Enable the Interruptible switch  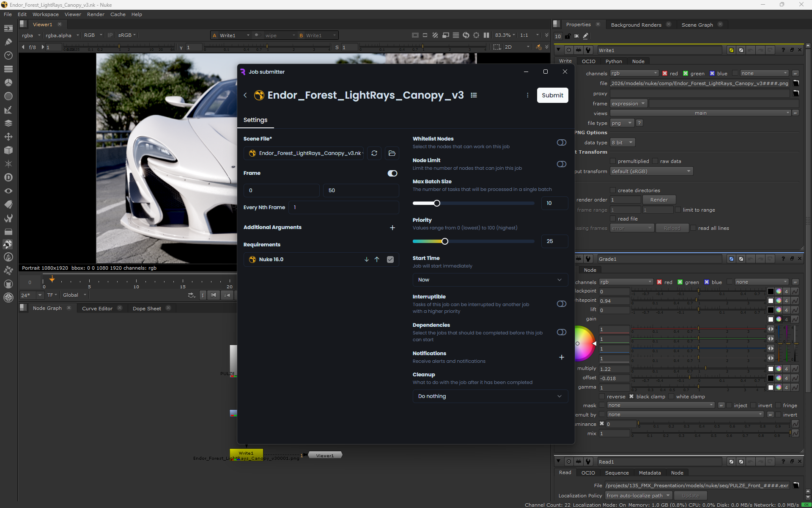coord(561,304)
